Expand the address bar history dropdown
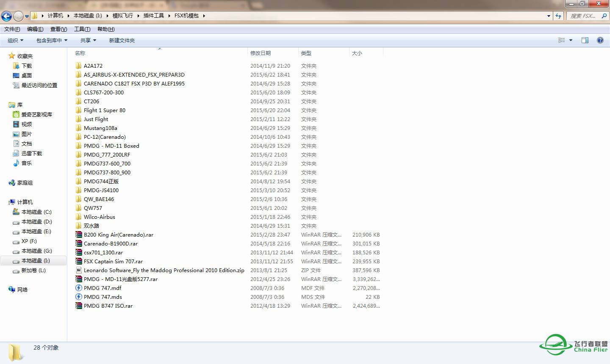This screenshot has width=610, height=364. 549,16
